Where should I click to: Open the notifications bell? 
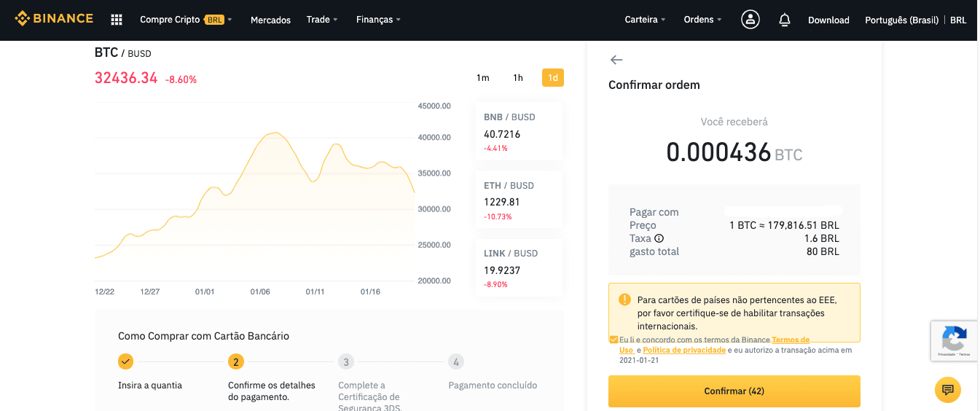click(785, 20)
